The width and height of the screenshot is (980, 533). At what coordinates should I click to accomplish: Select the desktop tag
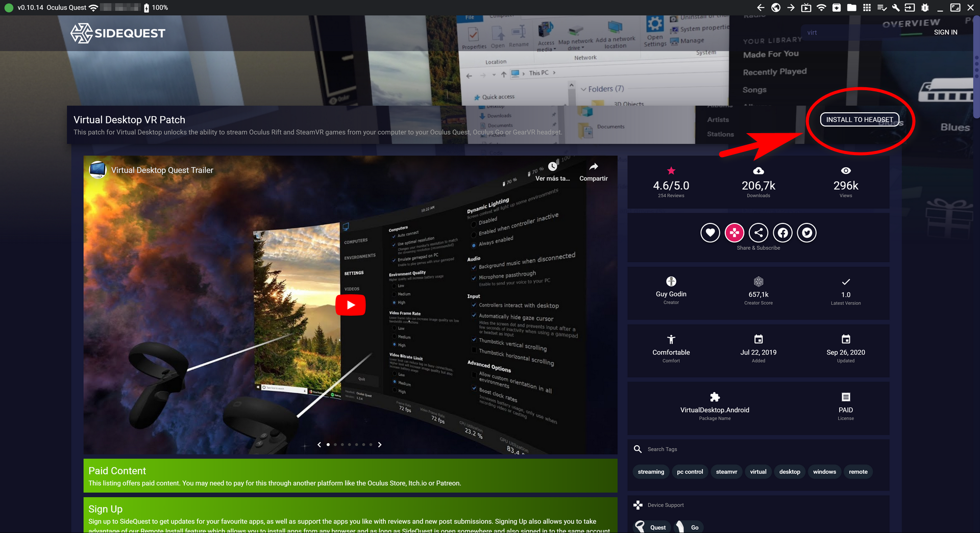coord(790,472)
